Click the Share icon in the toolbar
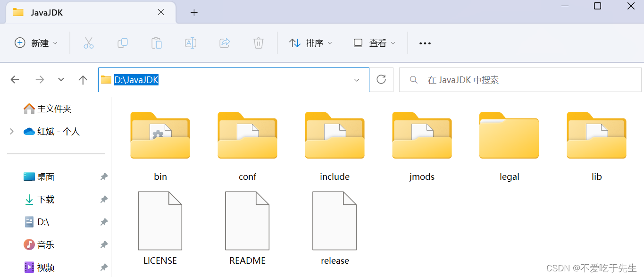Viewport: 644px width, 277px height. coord(225,43)
